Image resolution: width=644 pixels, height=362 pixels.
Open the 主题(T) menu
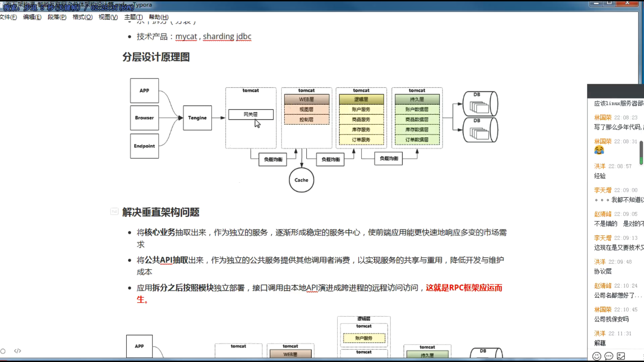[x=133, y=17]
